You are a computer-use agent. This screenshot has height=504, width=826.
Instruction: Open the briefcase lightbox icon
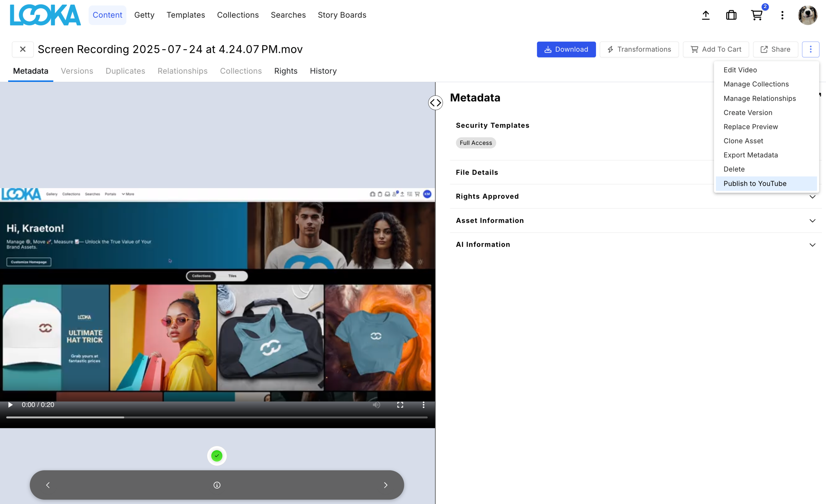coord(731,15)
